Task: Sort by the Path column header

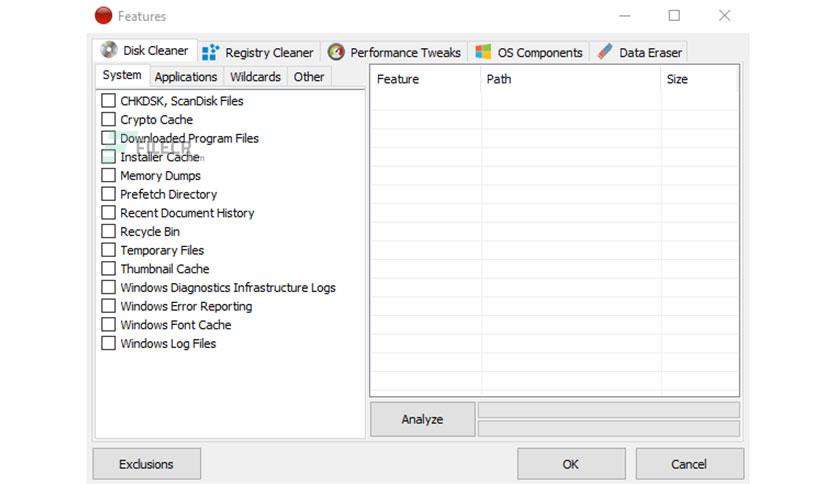Action: coord(570,79)
